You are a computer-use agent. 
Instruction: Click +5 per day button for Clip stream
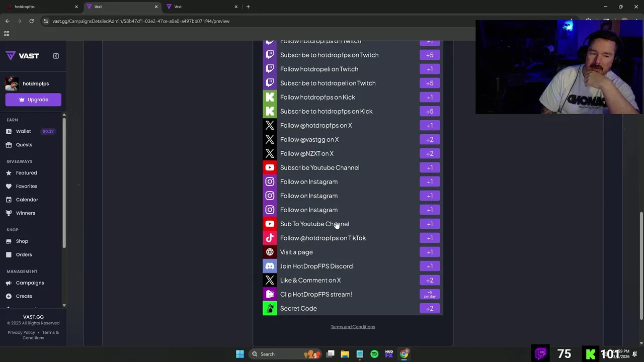(x=430, y=294)
